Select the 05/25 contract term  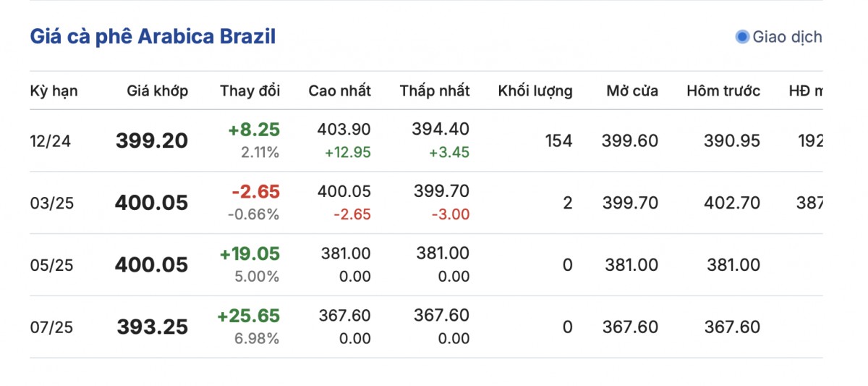(x=52, y=265)
